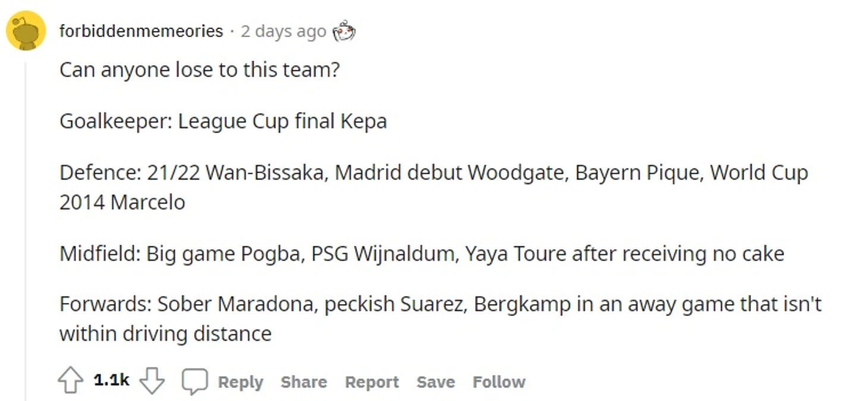Screen dimensions: 868x401
Task: Click the Goalkeeper: League Cup final Kepa line
Action: [x=223, y=121]
